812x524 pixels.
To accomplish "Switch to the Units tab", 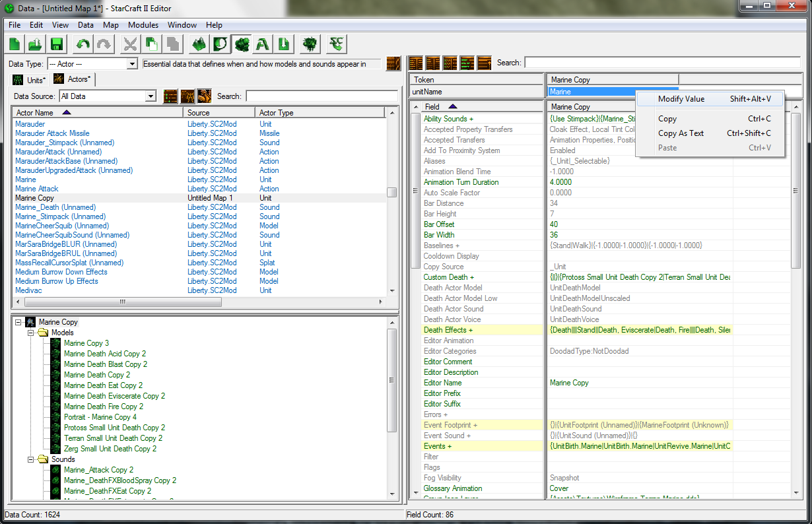I will click(30, 80).
